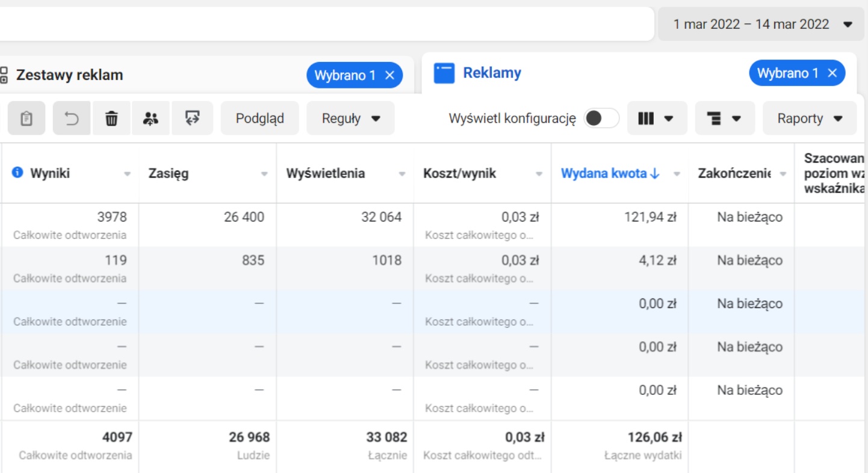The width and height of the screenshot is (868, 473).
Task: Open the columns layout dropdown
Action: [x=657, y=119]
